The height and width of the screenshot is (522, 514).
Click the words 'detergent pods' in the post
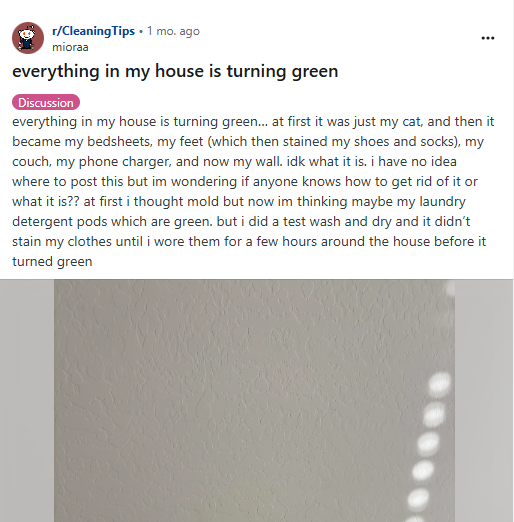[60, 222]
